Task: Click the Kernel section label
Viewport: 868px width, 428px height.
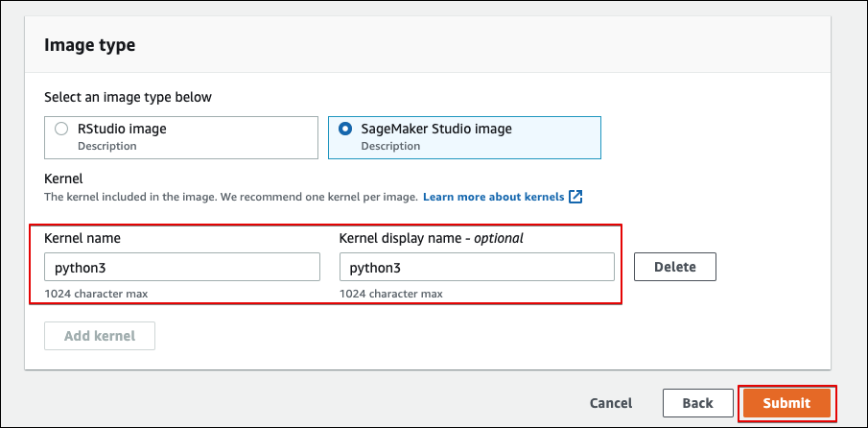Action: coord(63,178)
